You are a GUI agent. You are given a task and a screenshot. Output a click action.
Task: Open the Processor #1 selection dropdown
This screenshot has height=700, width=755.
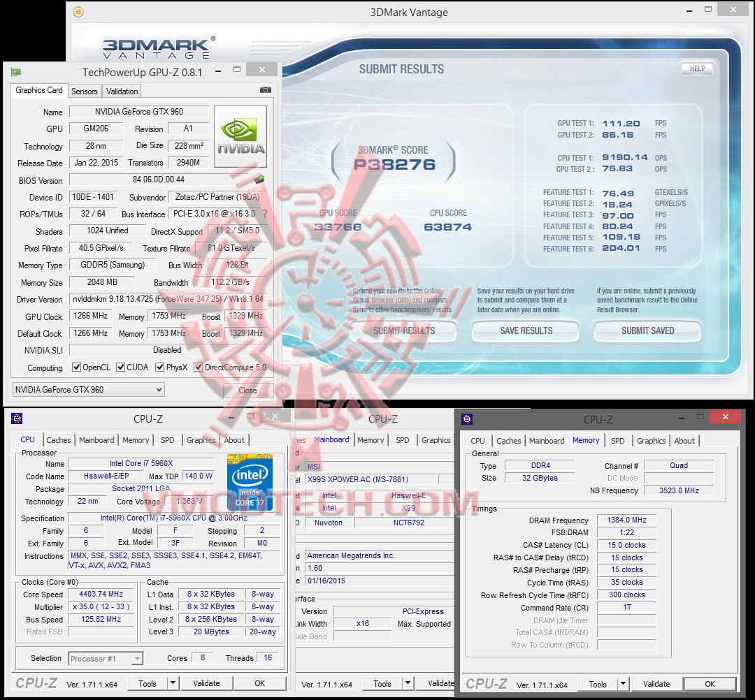[106, 659]
